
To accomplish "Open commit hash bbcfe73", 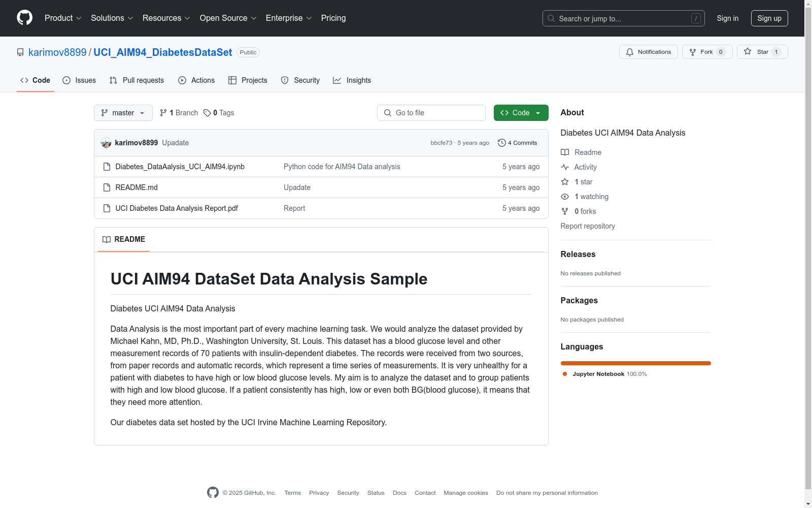I will pyautogui.click(x=442, y=143).
